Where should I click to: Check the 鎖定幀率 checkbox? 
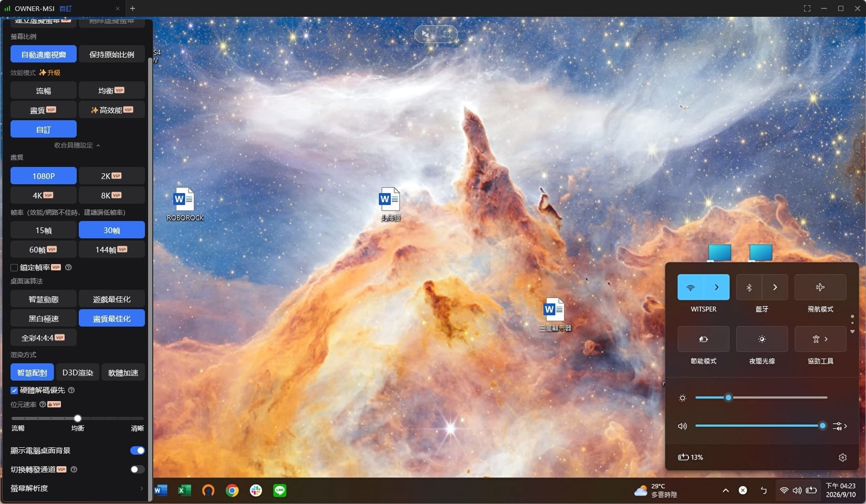pos(14,268)
